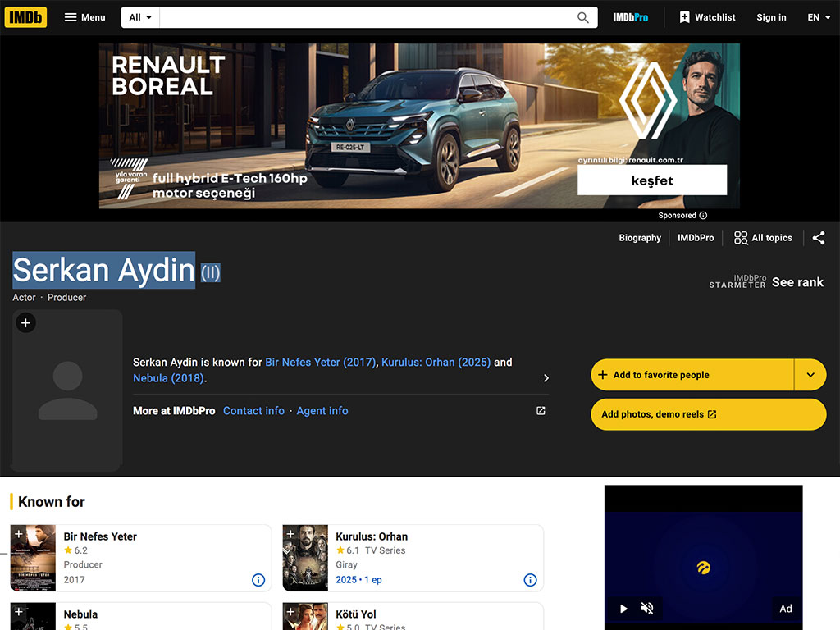Open the IMDbPro external link icon
The height and width of the screenshot is (630, 840).
(x=541, y=410)
